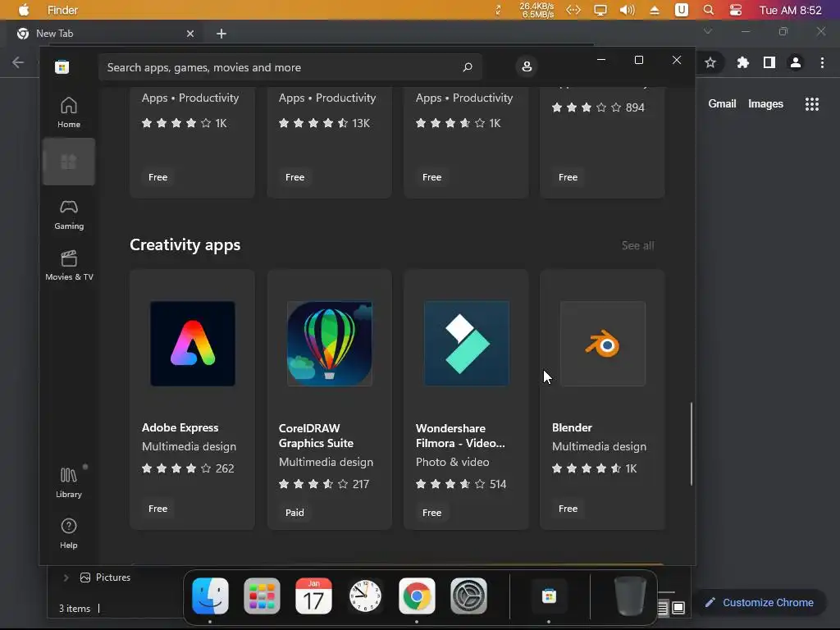The width and height of the screenshot is (840, 630).
Task: Select the Apps section in the Store sidebar
Action: [69, 162]
